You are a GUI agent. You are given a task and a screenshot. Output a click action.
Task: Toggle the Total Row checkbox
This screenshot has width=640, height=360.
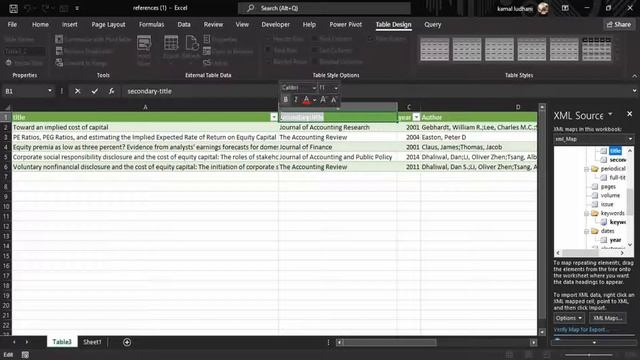(x=268, y=50)
